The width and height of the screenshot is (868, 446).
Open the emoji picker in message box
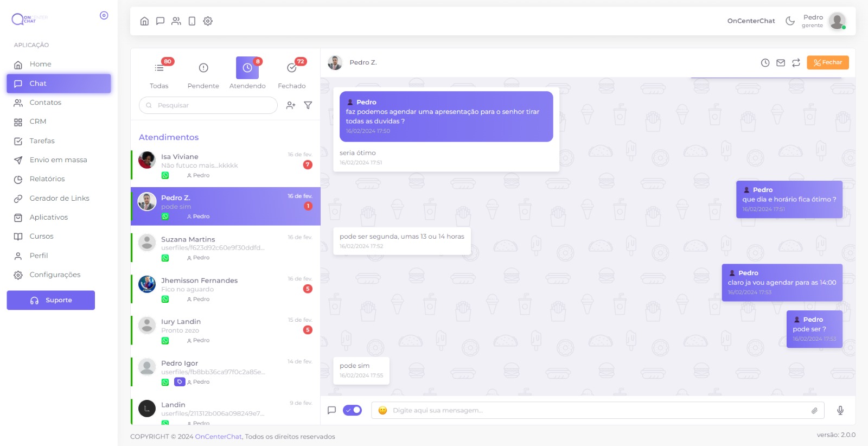pyautogui.click(x=382, y=411)
